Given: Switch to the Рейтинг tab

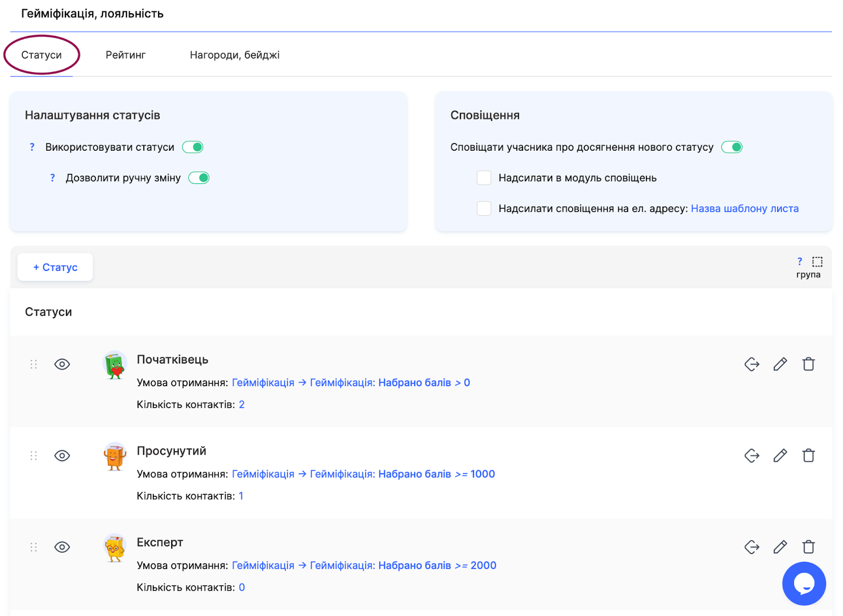Looking at the screenshot, I should [125, 55].
